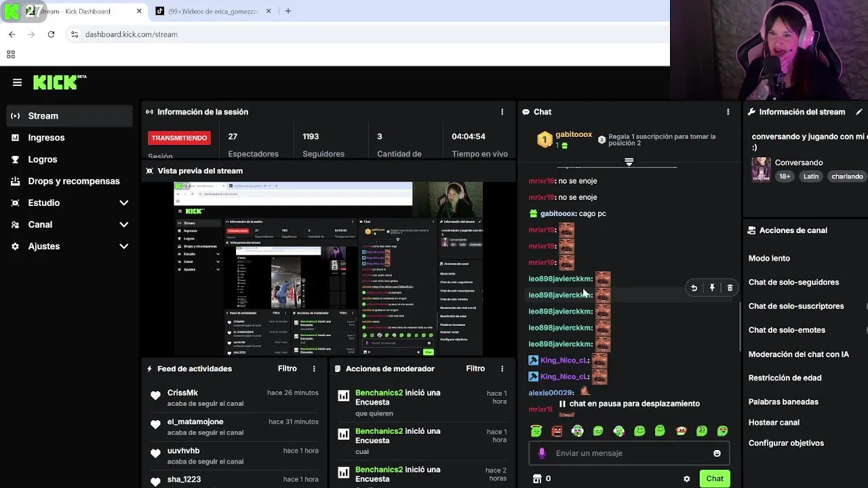The image size is (868, 488).
Task: Go to Ingresos in the sidebar
Action: tap(46, 138)
